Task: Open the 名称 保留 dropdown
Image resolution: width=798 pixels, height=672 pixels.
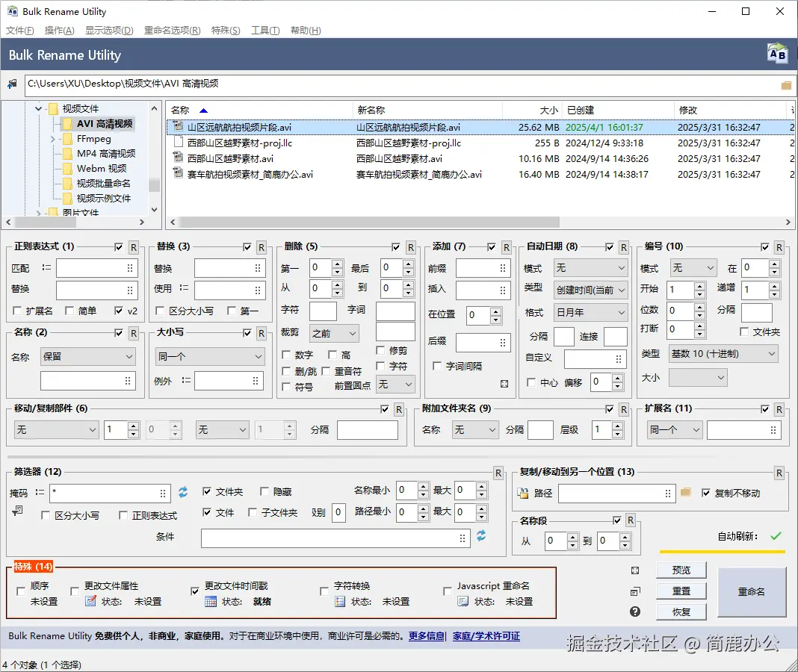Action: click(88, 356)
